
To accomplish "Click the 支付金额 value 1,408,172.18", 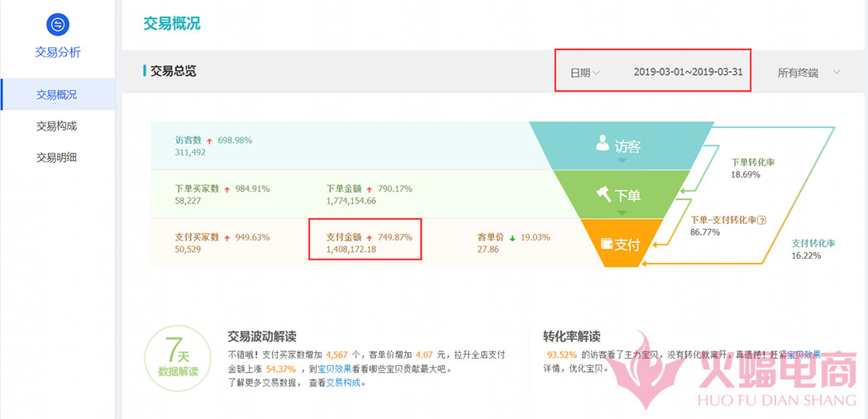I will [x=351, y=250].
